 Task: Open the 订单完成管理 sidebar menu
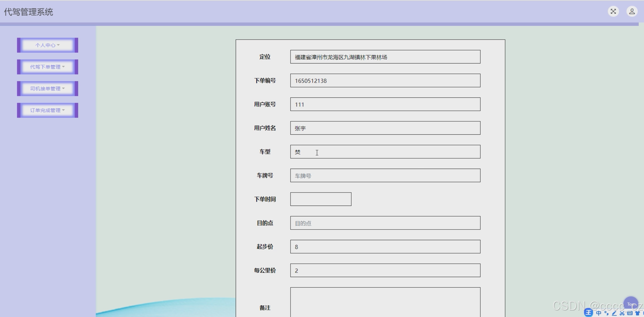click(47, 110)
